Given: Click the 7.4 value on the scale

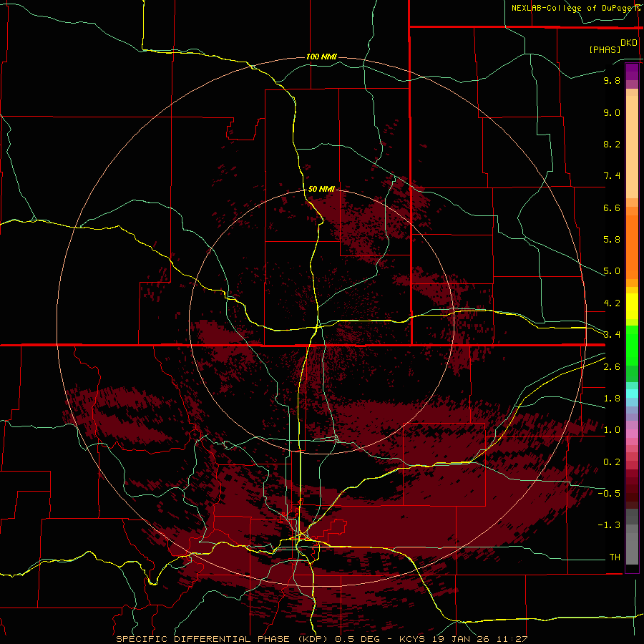Looking at the screenshot, I should (x=612, y=176).
